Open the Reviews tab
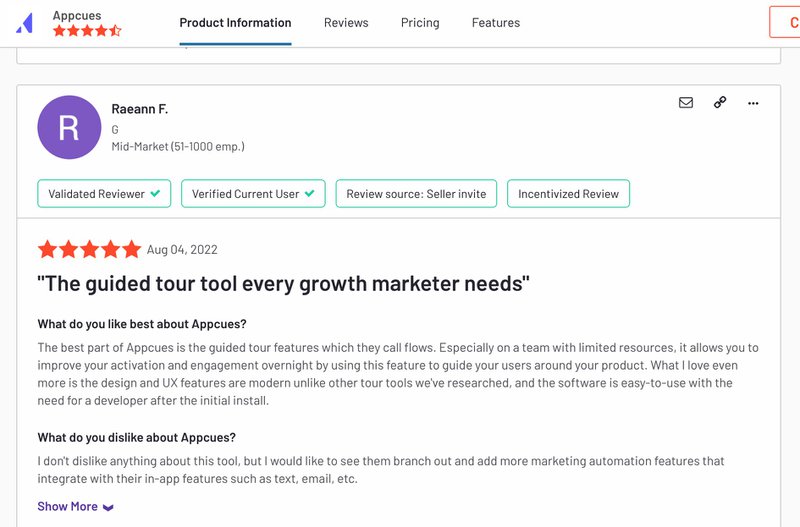The image size is (800, 527). tap(346, 23)
